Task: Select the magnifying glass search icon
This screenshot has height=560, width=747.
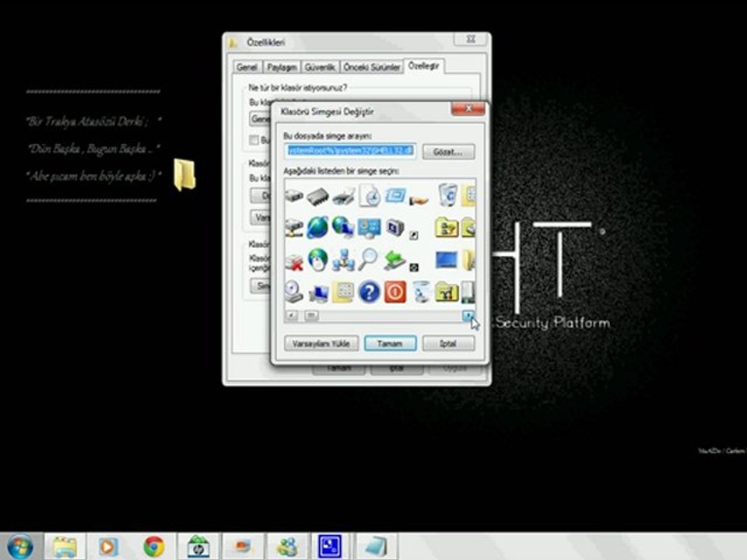Action: (369, 259)
